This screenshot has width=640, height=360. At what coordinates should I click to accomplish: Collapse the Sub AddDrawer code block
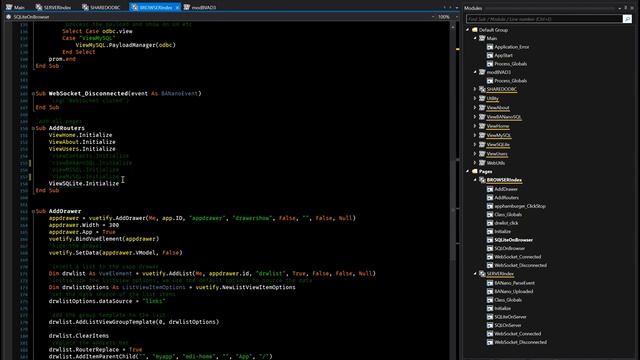click(33, 211)
